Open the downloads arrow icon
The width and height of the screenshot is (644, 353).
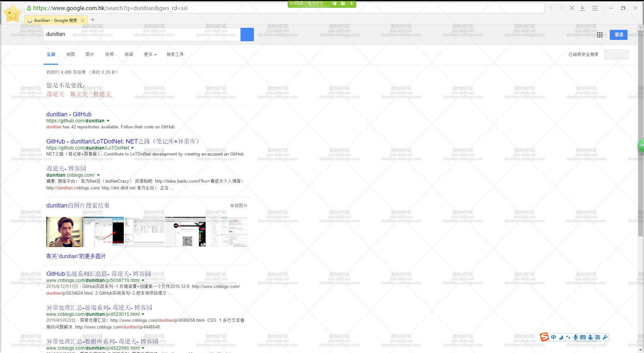pos(583,8)
